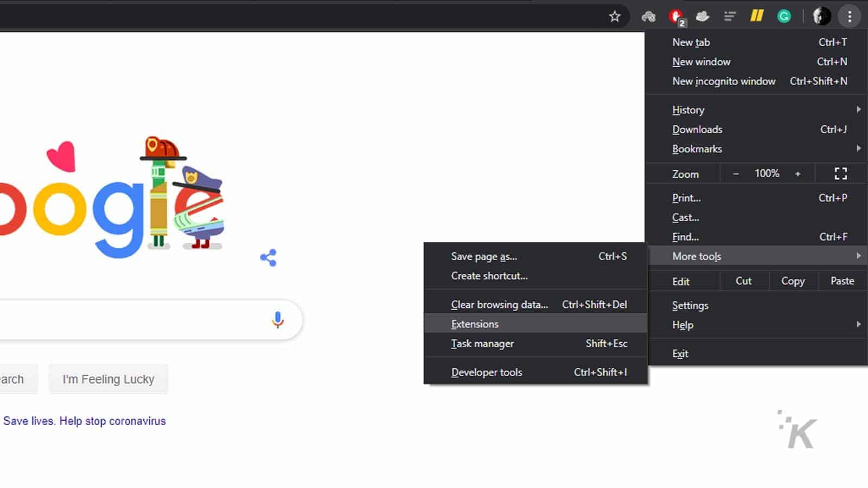Click the microphone voice search icon
This screenshot has width=868, height=488.
click(x=278, y=320)
